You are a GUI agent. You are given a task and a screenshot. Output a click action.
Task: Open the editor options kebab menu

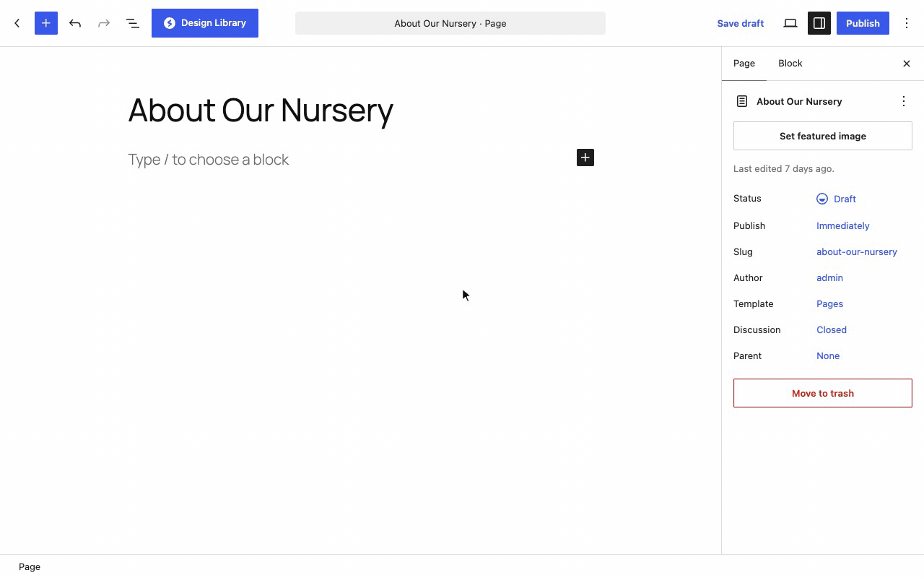pyautogui.click(x=907, y=23)
